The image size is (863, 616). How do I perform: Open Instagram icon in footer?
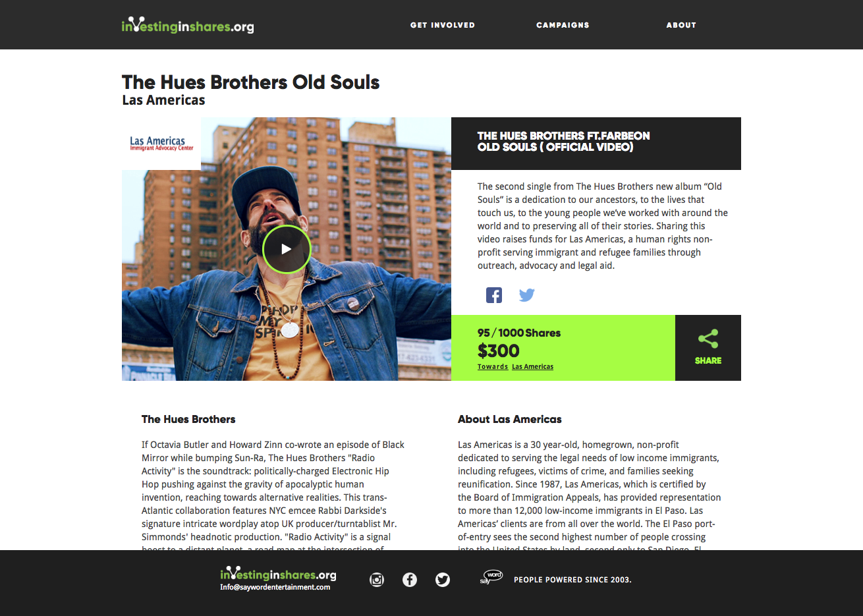point(377,580)
